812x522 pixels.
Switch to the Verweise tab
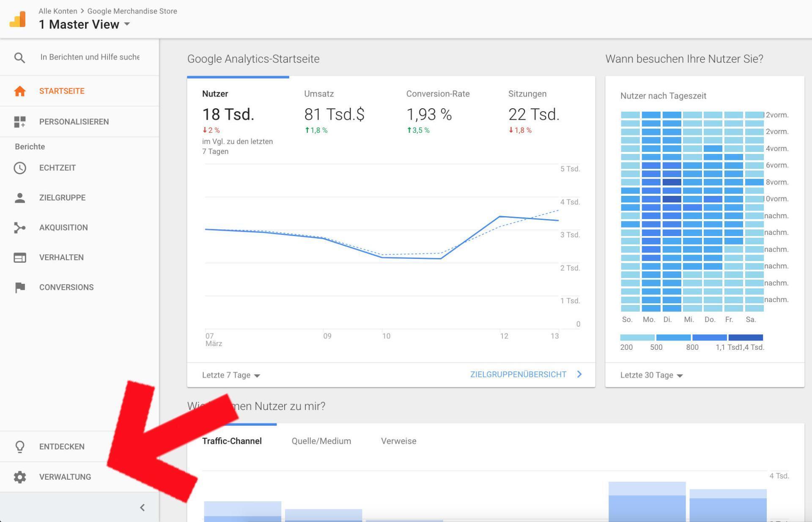399,441
